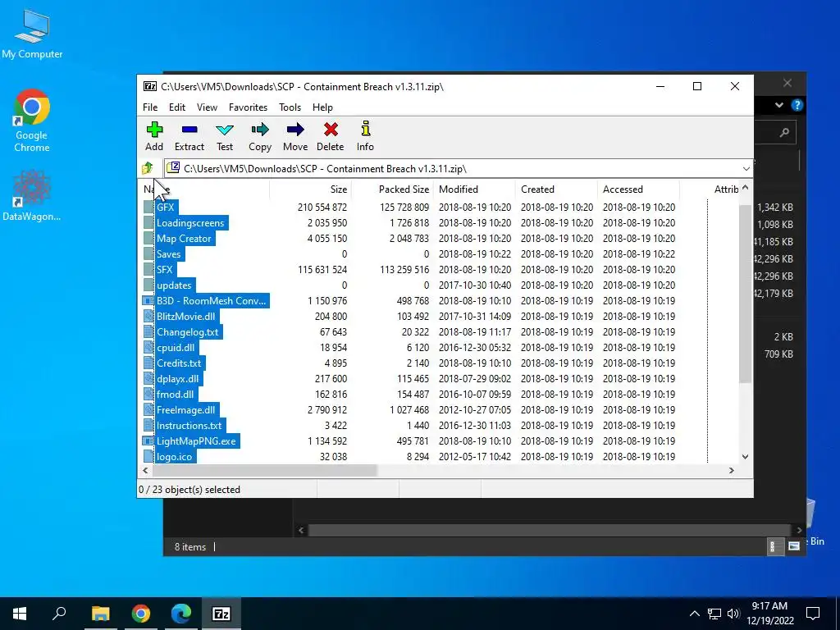This screenshot has height=630, width=840.
Task: Click the Copy toolbar icon
Action: click(260, 129)
